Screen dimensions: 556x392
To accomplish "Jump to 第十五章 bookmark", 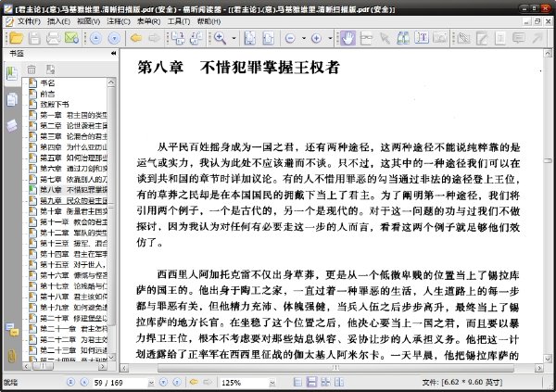I will click(x=73, y=265).
